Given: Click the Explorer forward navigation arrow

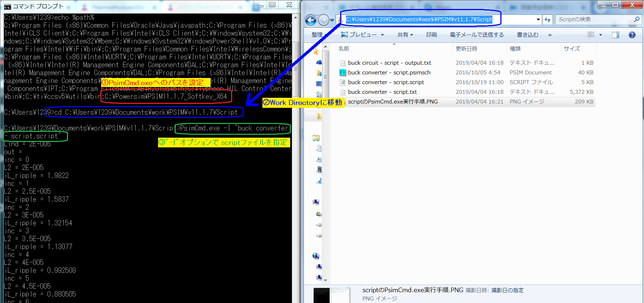Looking at the screenshot, I should pyautogui.click(x=323, y=20).
